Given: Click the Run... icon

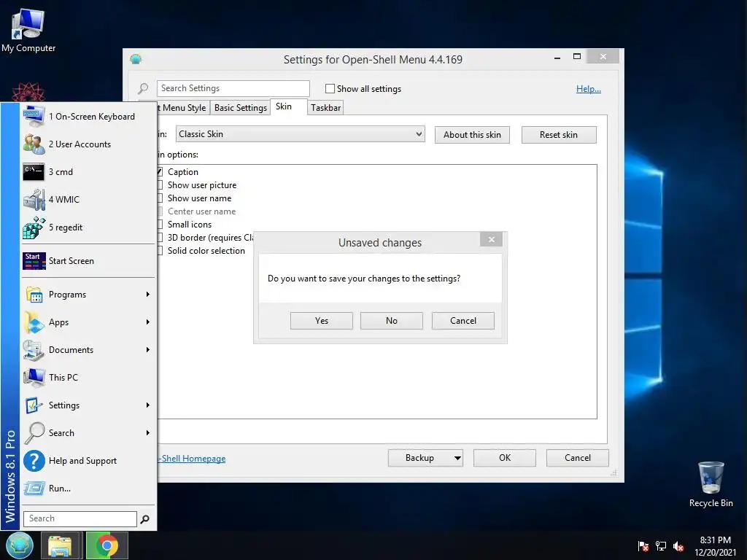Looking at the screenshot, I should click(x=34, y=488).
